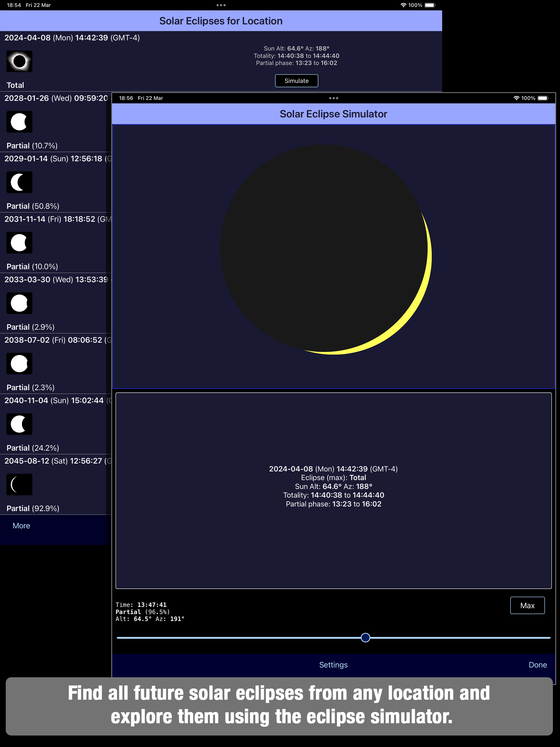Tap the simulator's three-dot multitasking indicator
This screenshot has width=560, height=747.
pos(333,98)
